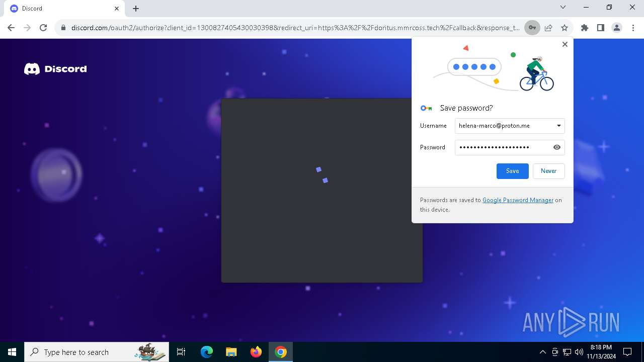This screenshot has height=362, width=644.
Task: Show hidden tray icons chevron
Action: (x=543, y=352)
